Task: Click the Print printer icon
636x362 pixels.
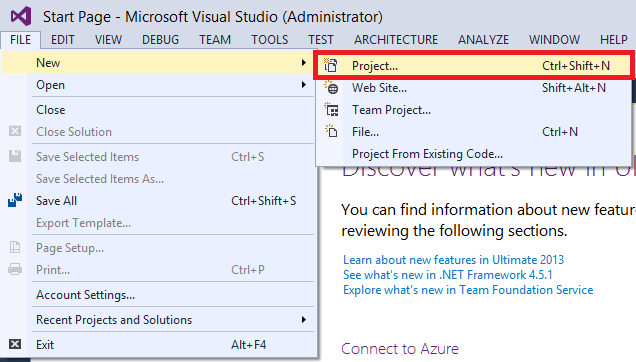Action: (15, 269)
